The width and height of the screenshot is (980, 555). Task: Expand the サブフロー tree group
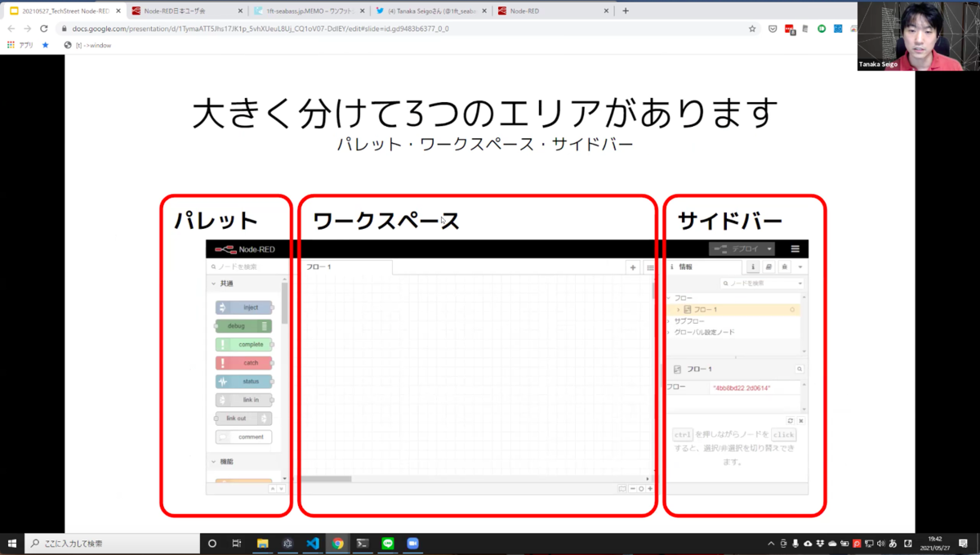(669, 321)
